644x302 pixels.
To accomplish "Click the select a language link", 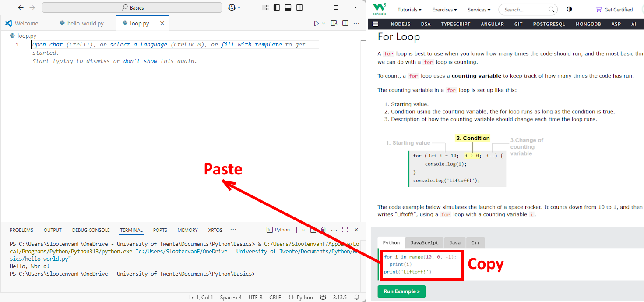I will (x=139, y=44).
